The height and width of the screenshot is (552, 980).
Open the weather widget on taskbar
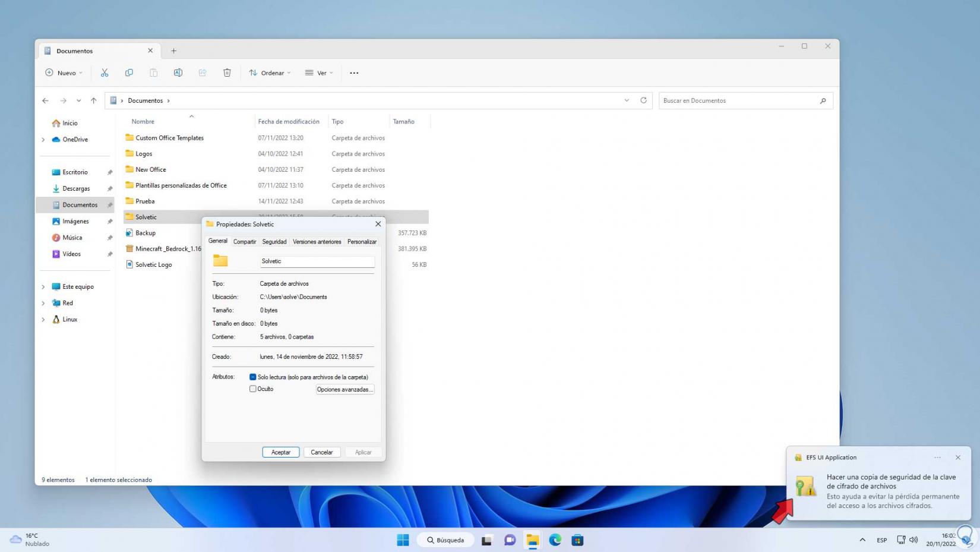[30, 540]
